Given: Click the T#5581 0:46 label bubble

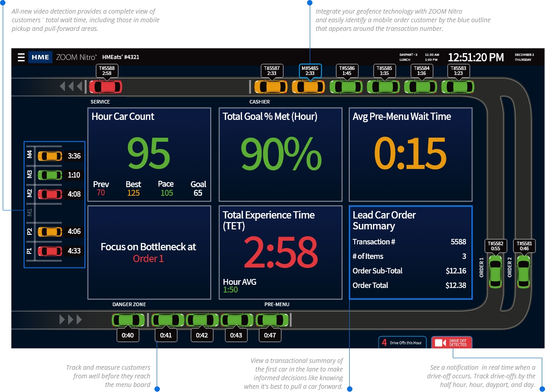Looking at the screenshot, I should [x=524, y=246].
